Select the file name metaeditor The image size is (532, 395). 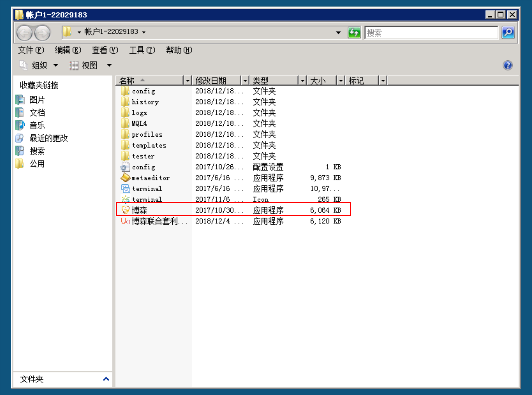click(x=151, y=178)
